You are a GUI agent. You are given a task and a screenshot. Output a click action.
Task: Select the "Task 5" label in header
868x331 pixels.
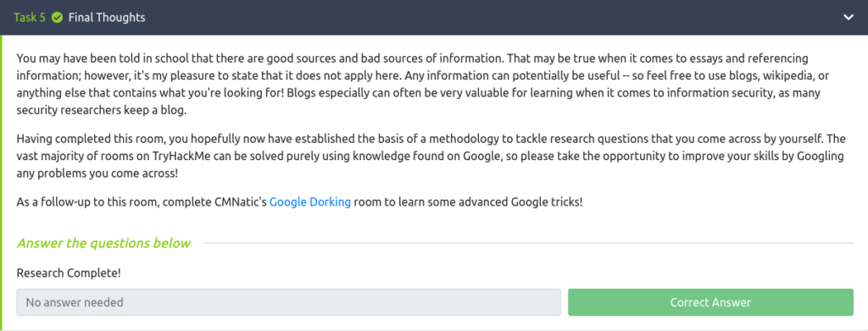pos(30,18)
